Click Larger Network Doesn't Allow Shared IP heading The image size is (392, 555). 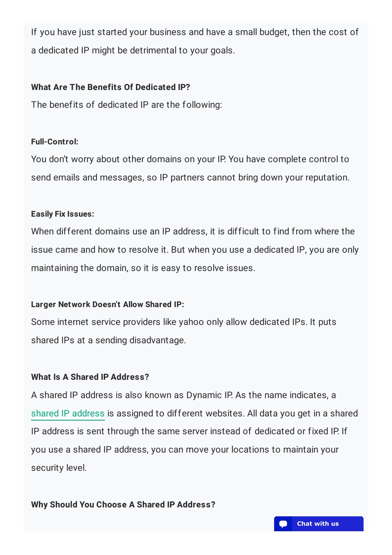click(108, 305)
